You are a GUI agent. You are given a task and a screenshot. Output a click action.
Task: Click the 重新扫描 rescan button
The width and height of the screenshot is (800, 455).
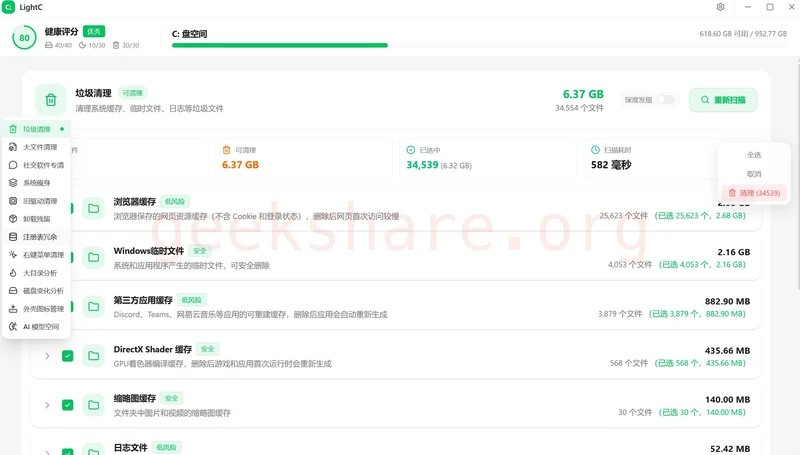[x=723, y=100]
